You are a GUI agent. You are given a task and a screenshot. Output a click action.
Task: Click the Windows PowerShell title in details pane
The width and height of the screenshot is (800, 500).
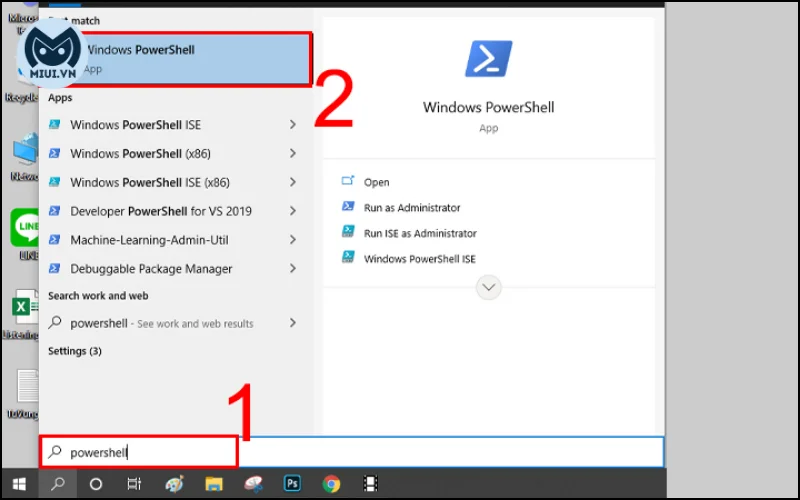click(488, 107)
